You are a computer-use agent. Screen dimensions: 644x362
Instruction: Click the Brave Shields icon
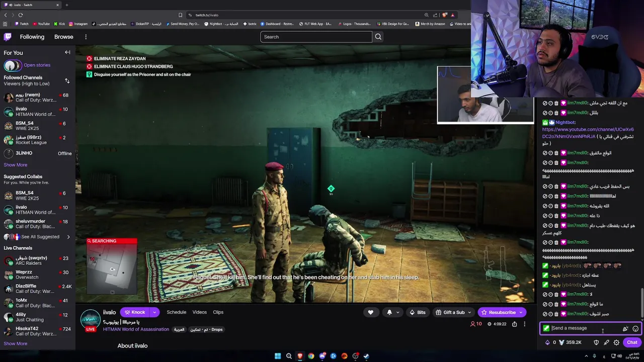445,15
